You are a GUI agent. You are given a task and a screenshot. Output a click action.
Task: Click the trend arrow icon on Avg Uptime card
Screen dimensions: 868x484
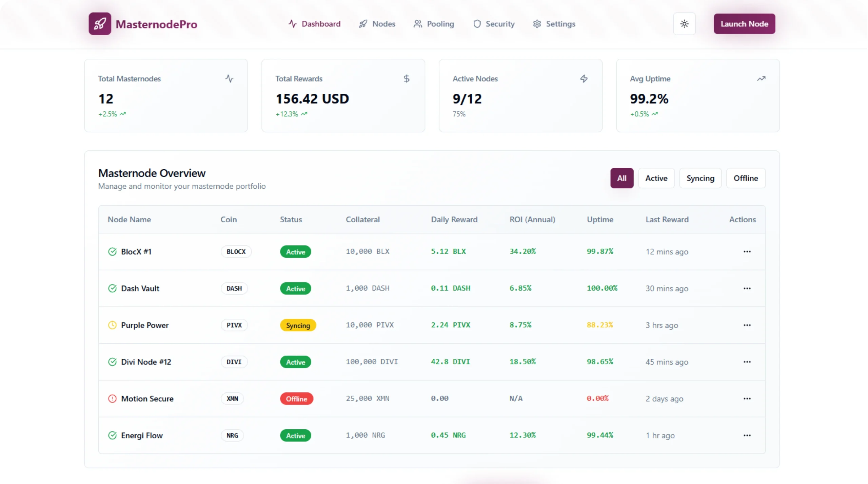point(761,78)
